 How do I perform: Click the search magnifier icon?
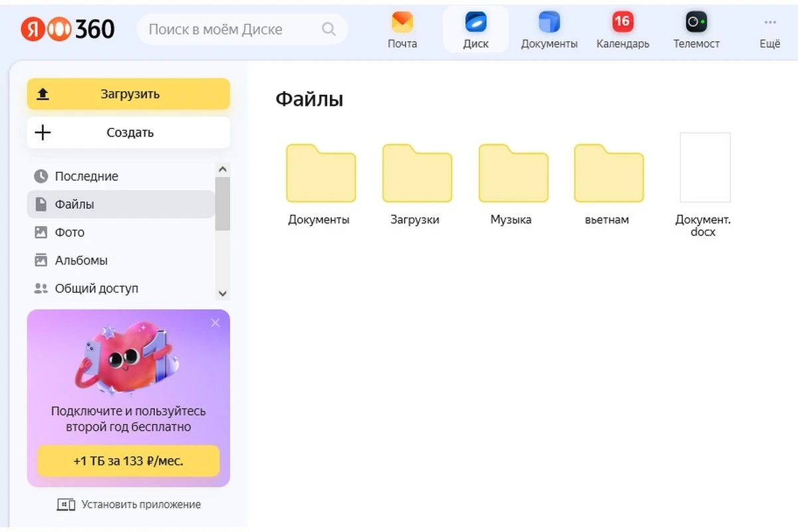click(x=329, y=29)
